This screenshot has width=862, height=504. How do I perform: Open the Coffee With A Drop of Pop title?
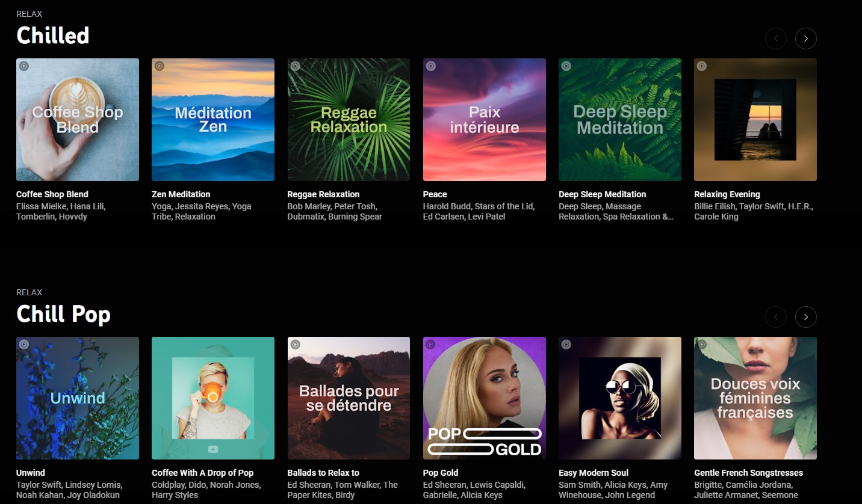pos(202,473)
